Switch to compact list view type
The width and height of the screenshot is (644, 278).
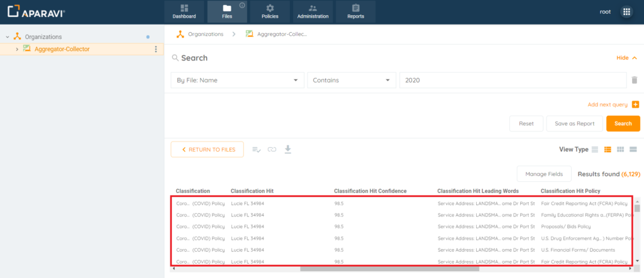(x=595, y=150)
